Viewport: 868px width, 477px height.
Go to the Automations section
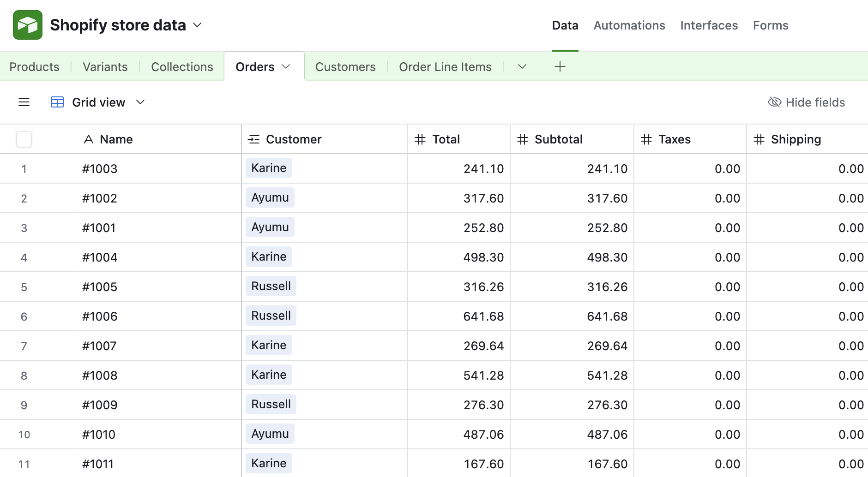pos(629,25)
